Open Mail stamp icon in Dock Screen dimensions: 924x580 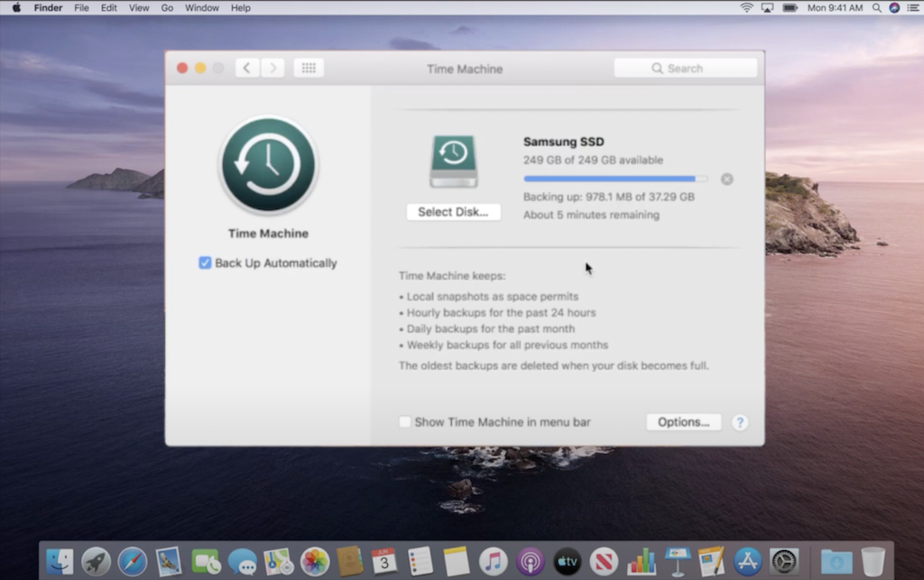click(169, 561)
